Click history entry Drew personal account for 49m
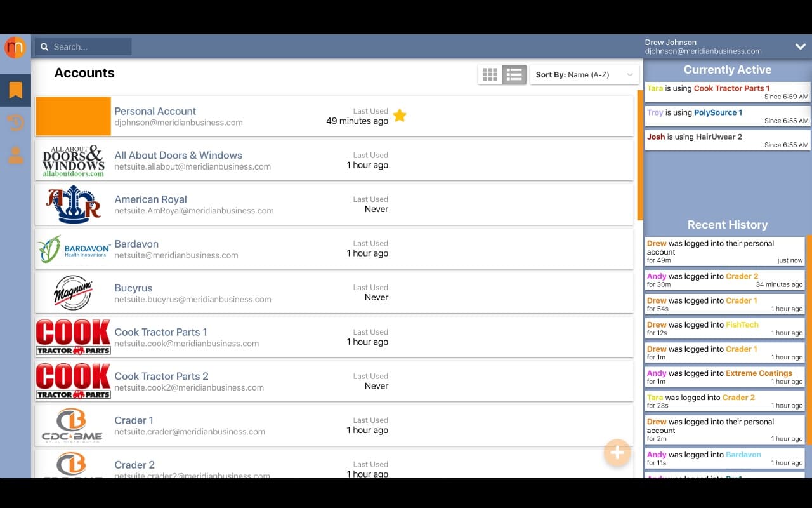812x508 pixels. (724, 251)
